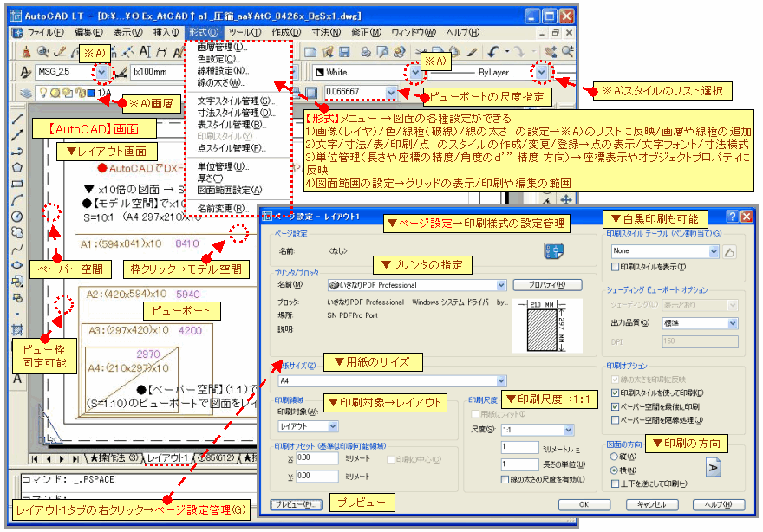Open the 編集(E) menu
Image resolution: width=763 pixels, height=532 pixels.
[x=88, y=33]
